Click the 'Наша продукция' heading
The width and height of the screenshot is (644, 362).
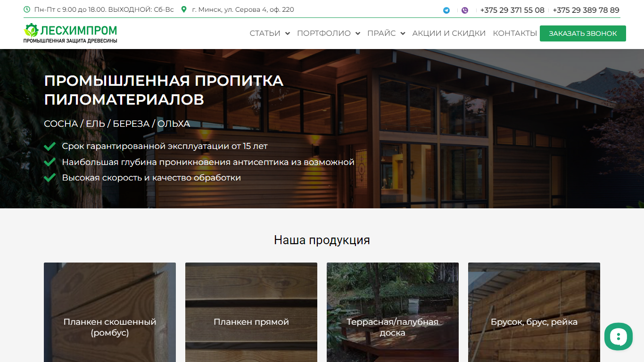(x=322, y=240)
